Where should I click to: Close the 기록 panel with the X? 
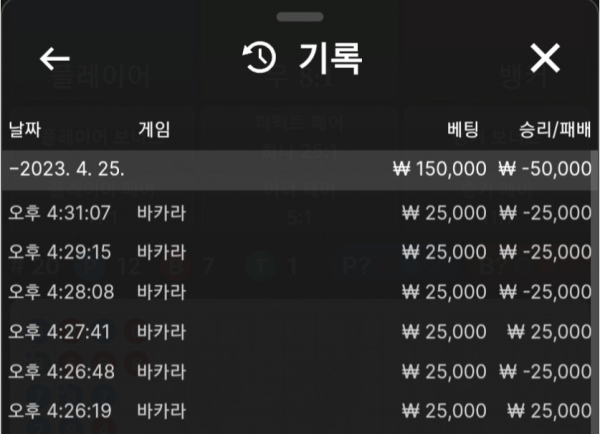pyautogui.click(x=545, y=59)
